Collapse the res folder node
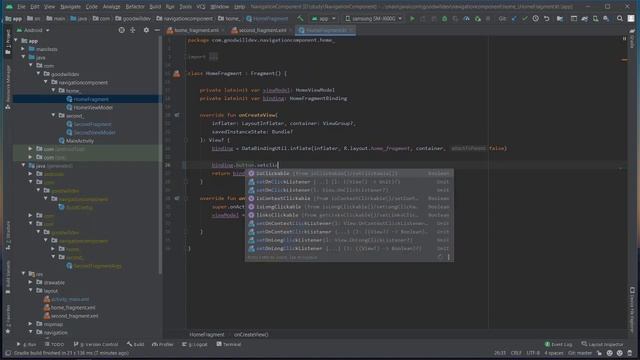 coord(23,274)
